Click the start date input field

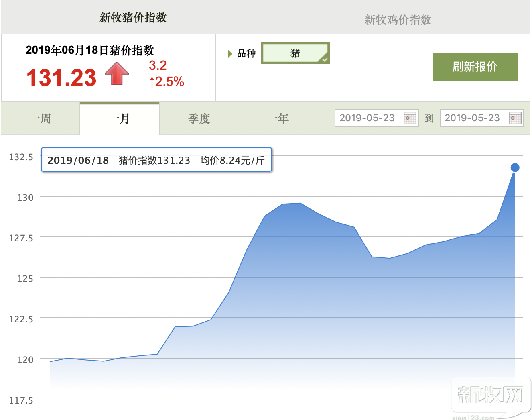tap(367, 118)
